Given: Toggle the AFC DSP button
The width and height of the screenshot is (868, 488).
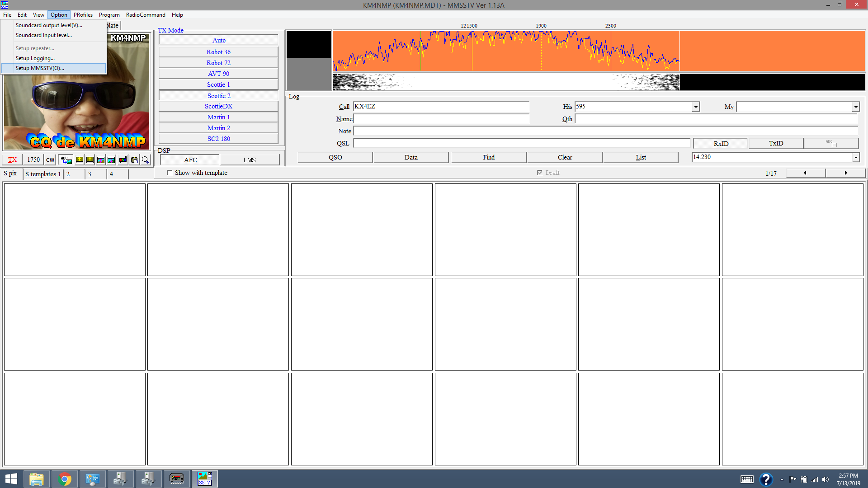Looking at the screenshot, I should [x=190, y=160].
